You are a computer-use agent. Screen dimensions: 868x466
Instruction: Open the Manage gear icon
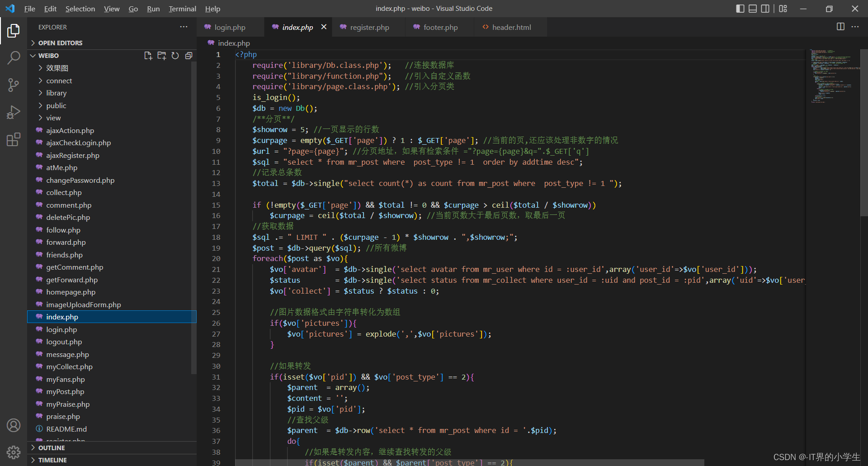pyautogui.click(x=14, y=452)
